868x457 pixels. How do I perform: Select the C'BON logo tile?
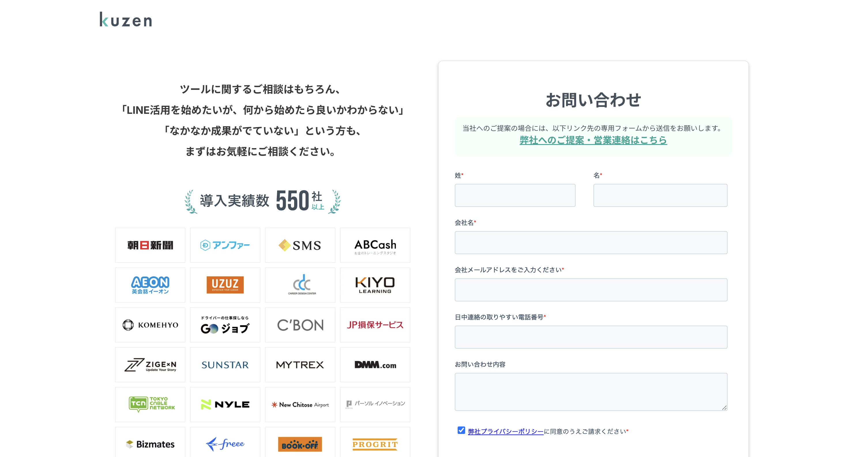click(x=300, y=325)
